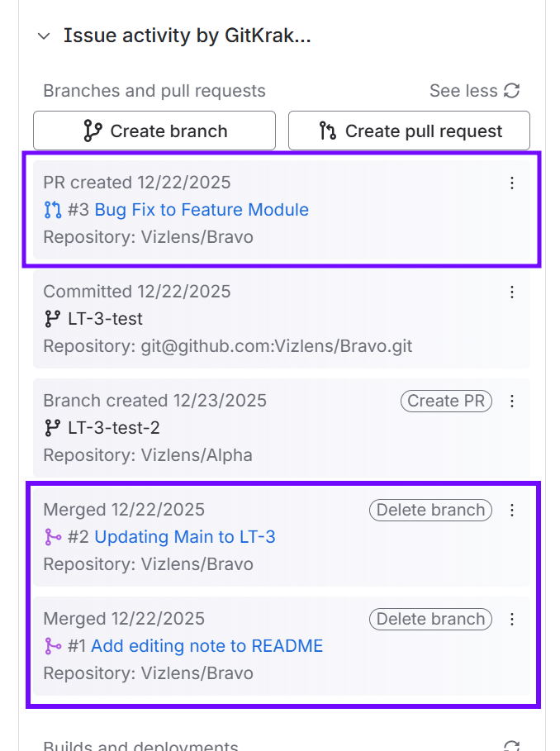Click the open pull request icon for #3
The image size is (560, 751).
53,210
